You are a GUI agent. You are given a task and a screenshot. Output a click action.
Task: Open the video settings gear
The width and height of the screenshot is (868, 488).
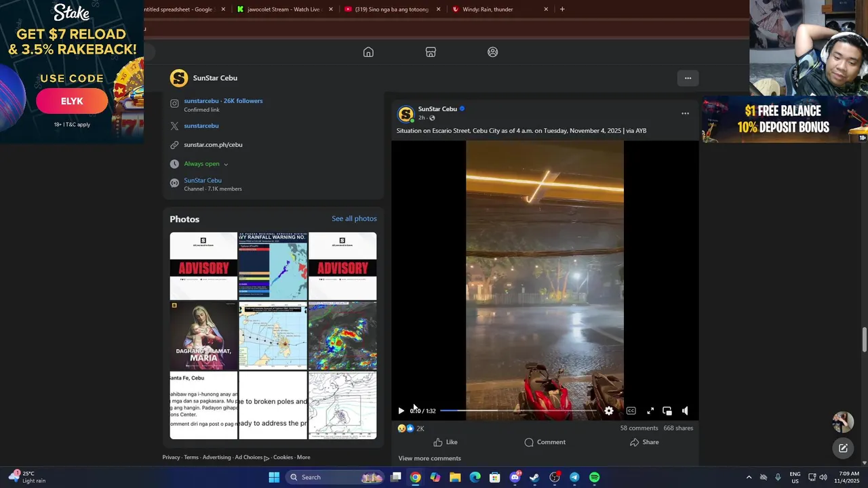click(x=609, y=411)
